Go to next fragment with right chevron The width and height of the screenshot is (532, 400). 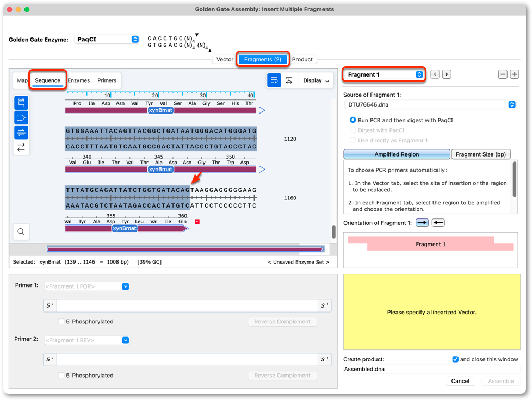(447, 74)
